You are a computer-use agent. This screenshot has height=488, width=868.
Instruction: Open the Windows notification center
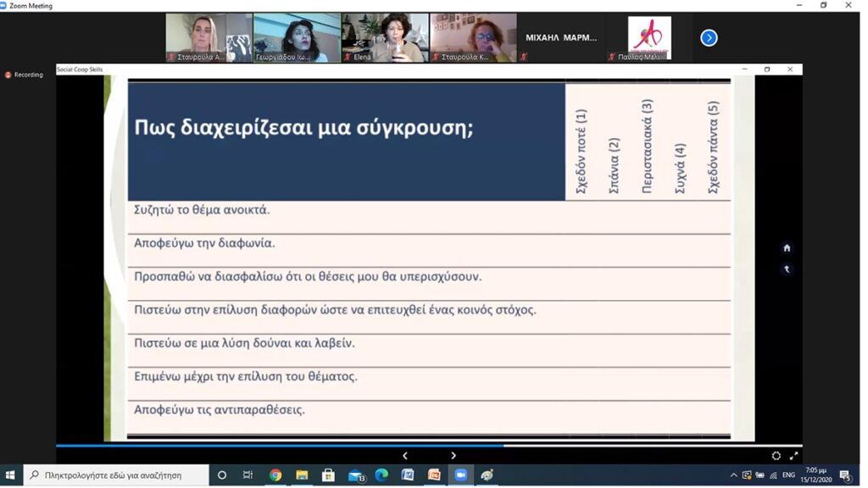[x=845, y=475]
